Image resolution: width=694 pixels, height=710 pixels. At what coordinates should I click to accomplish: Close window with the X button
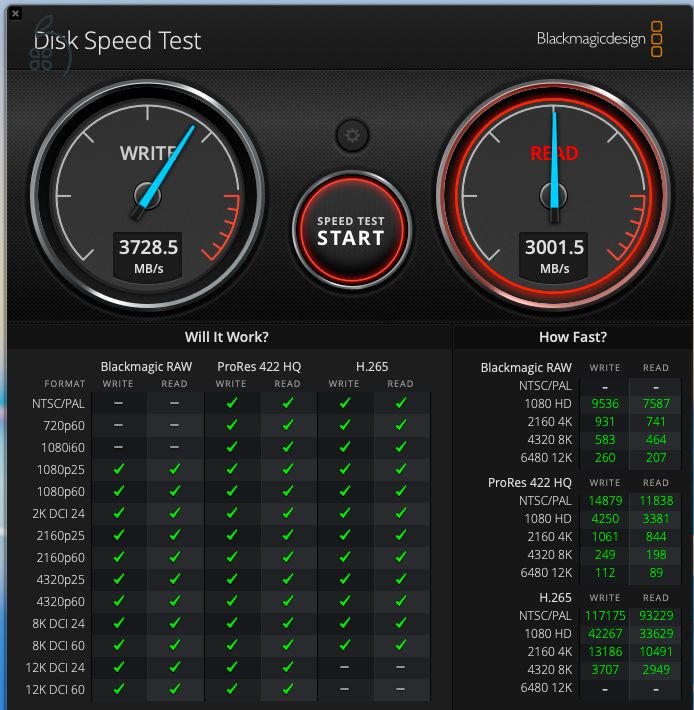click(15, 13)
